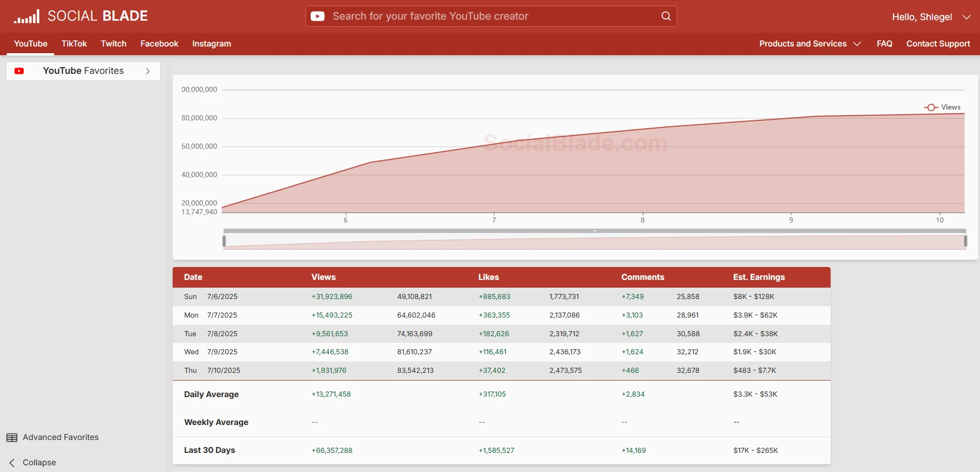
Task: Click the Social Blade bar-chart logo icon
Action: point(26,16)
